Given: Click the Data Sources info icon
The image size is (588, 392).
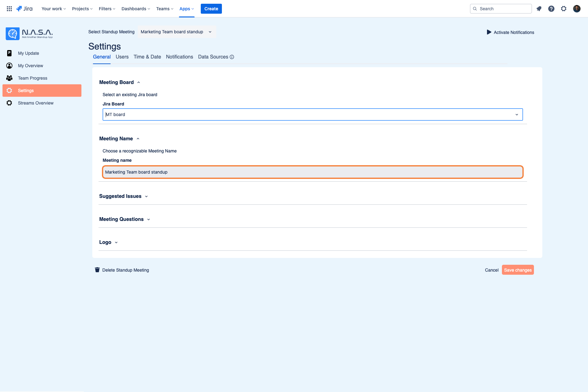Looking at the screenshot, I should point(232,57).
